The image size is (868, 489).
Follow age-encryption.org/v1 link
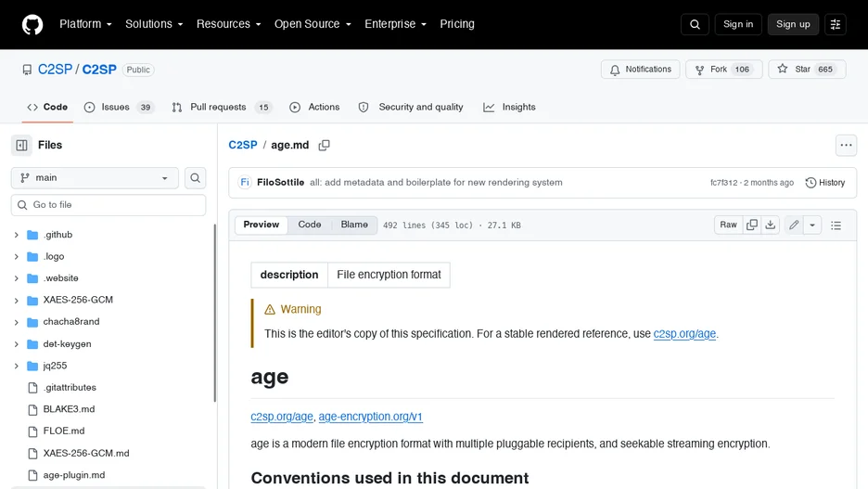[370, 417]
